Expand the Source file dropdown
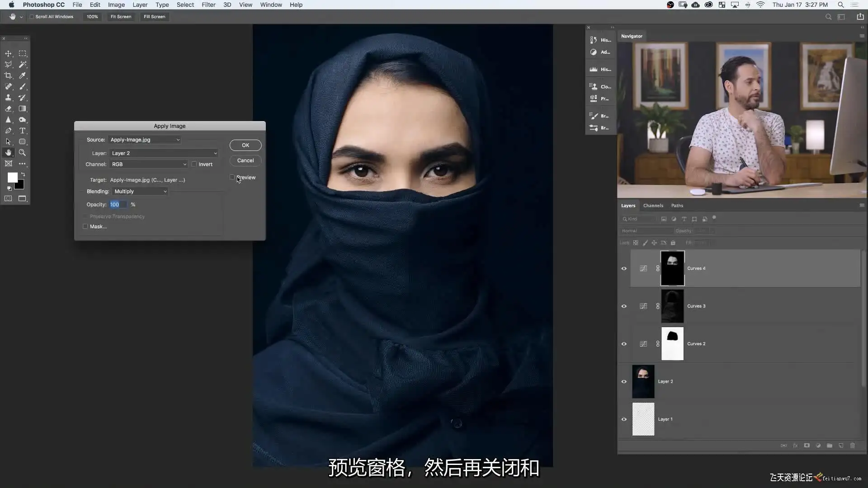868x488 pixels. tap(145, 140)
